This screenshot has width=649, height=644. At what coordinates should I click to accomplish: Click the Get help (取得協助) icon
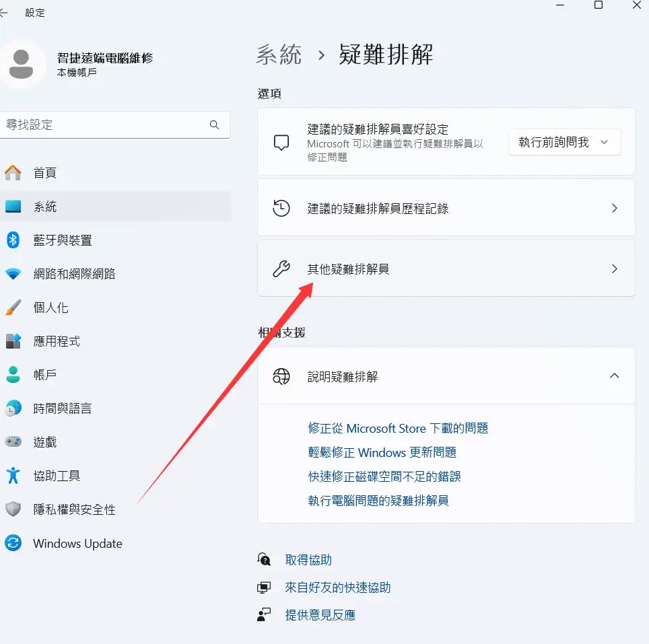(264, 560)
